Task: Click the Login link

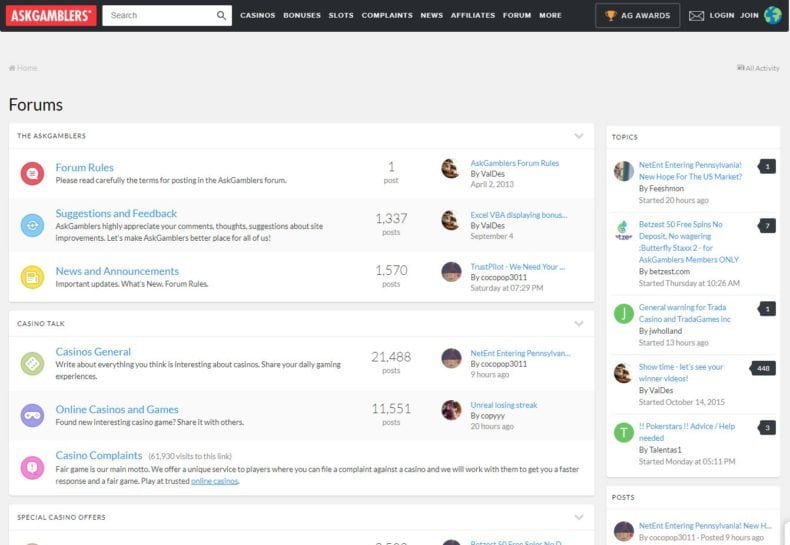Action: pos(721,16)
